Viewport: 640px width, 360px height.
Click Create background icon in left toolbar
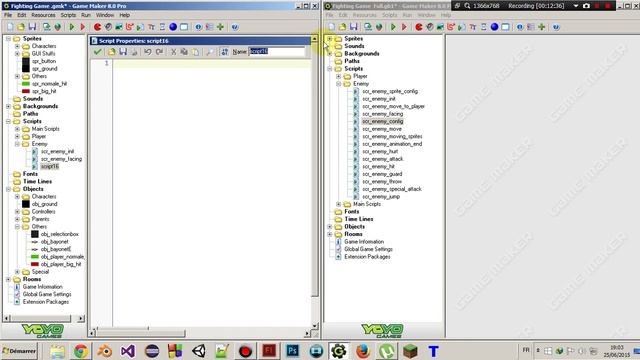(119, 27)
